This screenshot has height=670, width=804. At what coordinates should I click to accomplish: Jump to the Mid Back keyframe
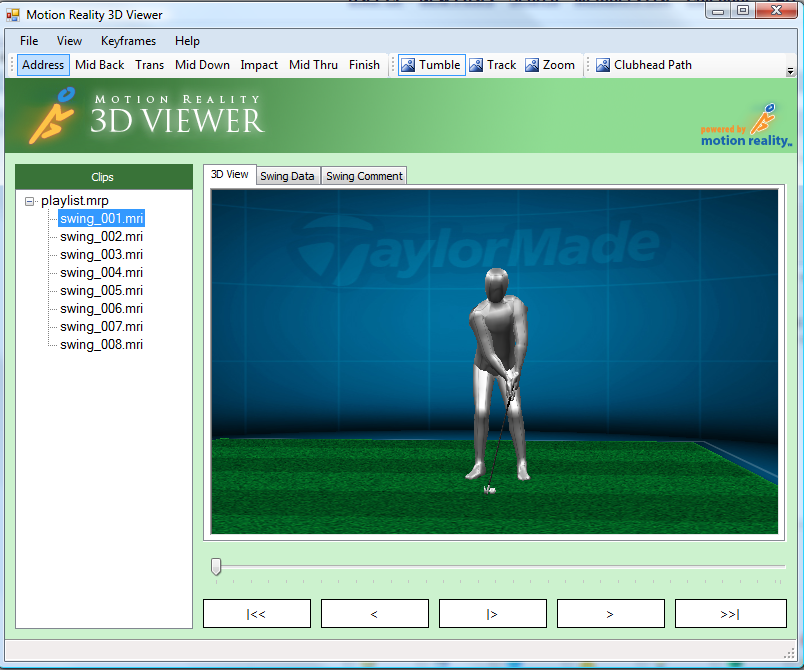[99, 65]
